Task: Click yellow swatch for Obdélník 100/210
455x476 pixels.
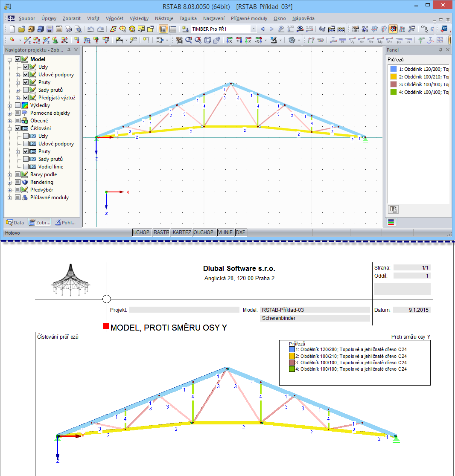Action: pyautogui.click(x=394, y=77)
